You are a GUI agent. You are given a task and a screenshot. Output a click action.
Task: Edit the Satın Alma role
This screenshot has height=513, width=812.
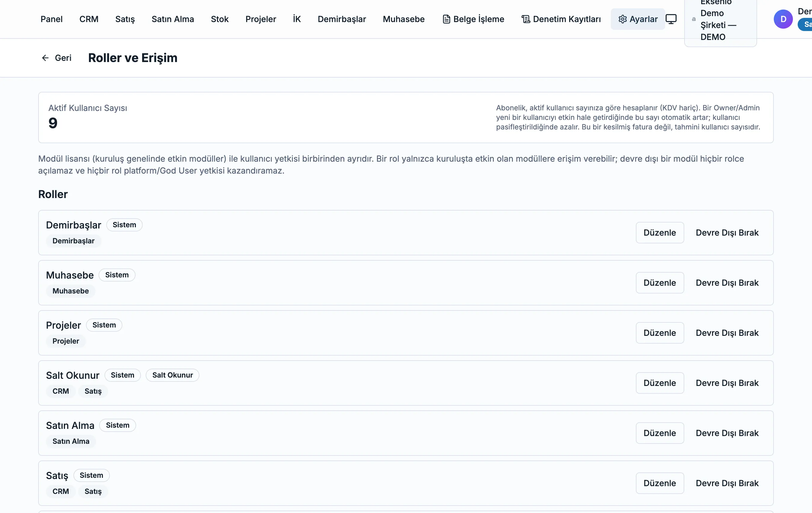(660, 433)
